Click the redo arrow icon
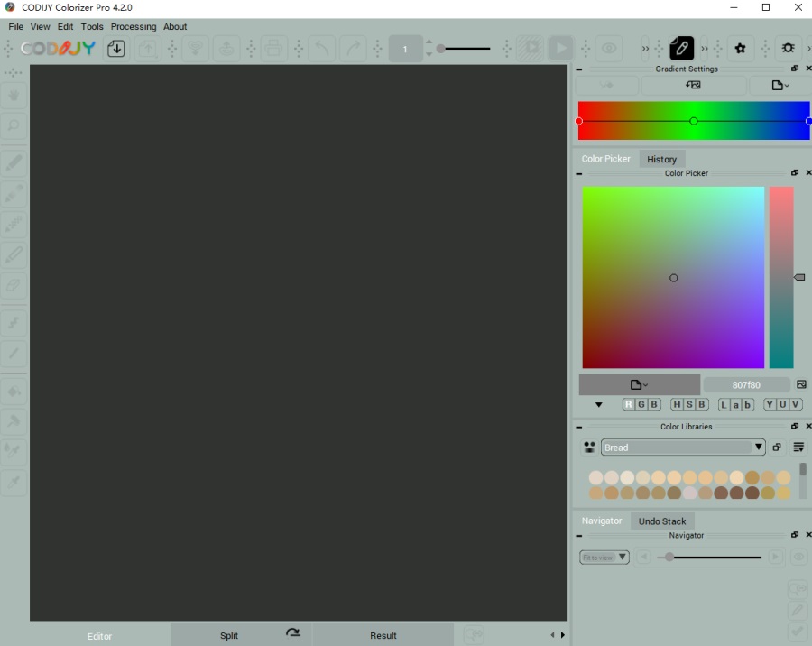Viewport: 812px width, 646px height. (353, 49)
